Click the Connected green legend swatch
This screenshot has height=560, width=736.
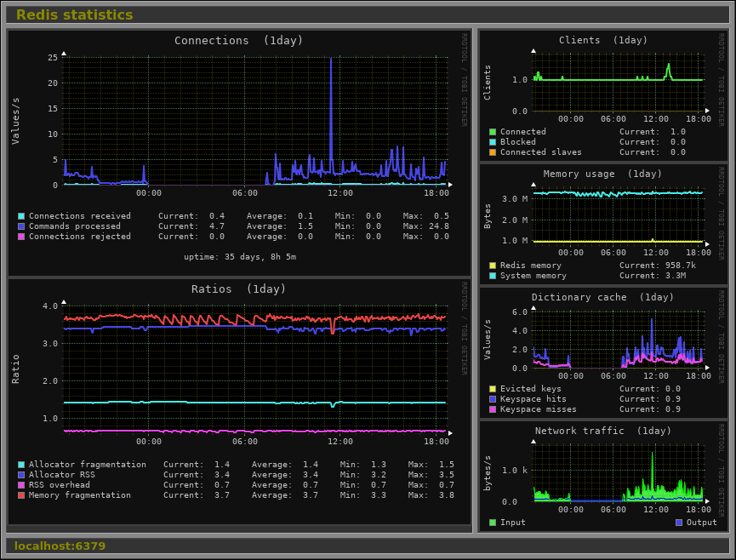click(x=493, y=133)
